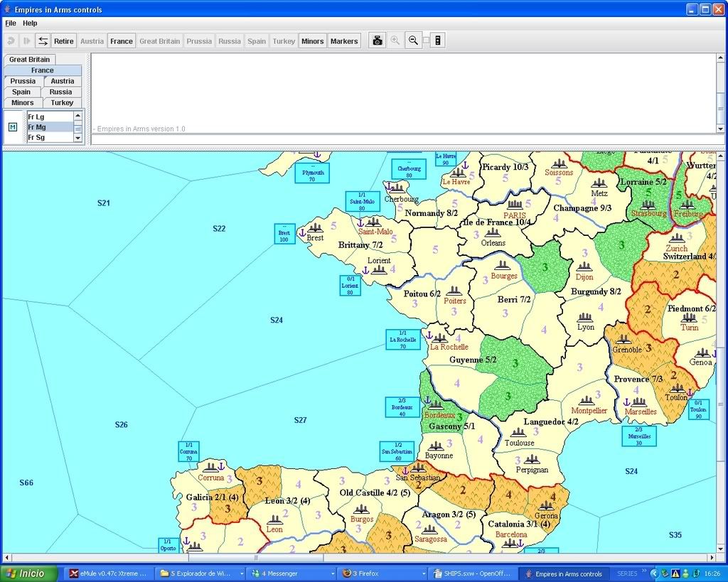Switch to the Great Britain palette tab
Screen dimensions: 728x582
point(29,60)
